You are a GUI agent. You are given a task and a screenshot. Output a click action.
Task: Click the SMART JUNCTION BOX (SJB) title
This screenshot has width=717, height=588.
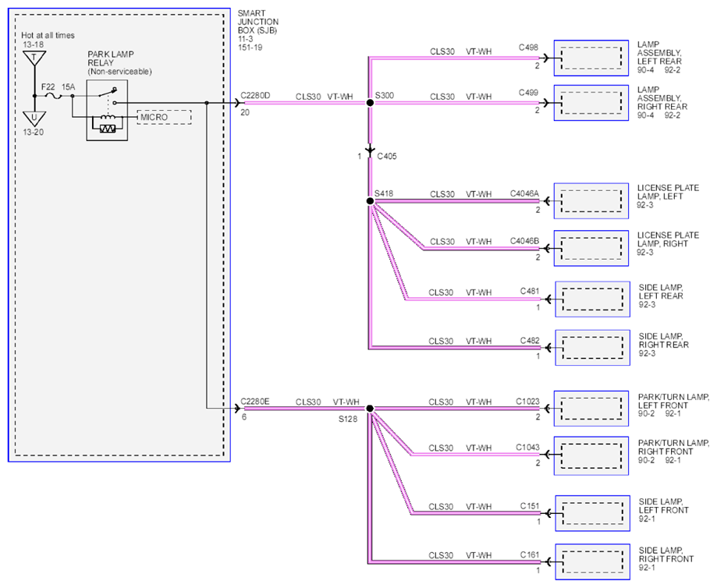coord(258,22)
